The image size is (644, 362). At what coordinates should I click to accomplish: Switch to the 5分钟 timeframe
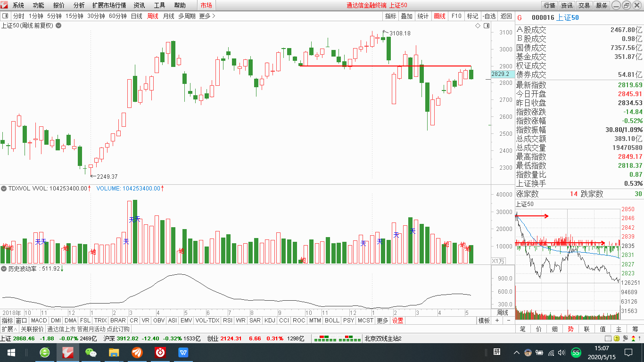click(x=54, y=16)
